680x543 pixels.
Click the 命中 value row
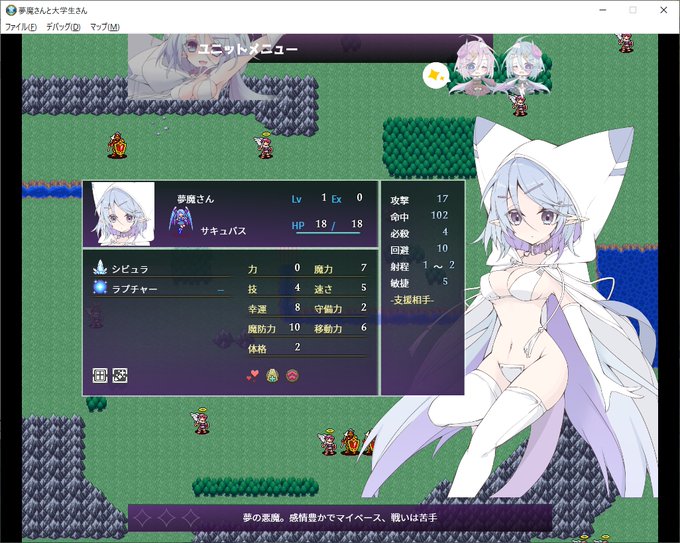click(x=419, y=216)
